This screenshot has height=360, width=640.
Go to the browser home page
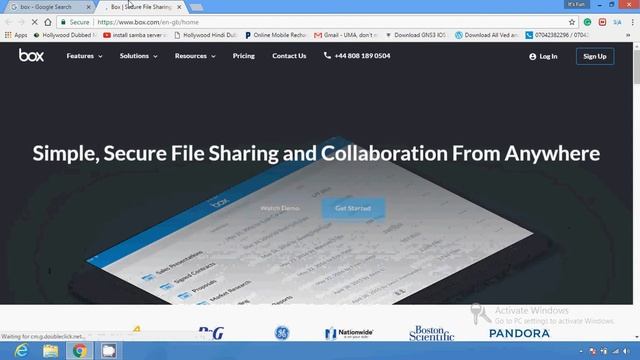point(48,22)
